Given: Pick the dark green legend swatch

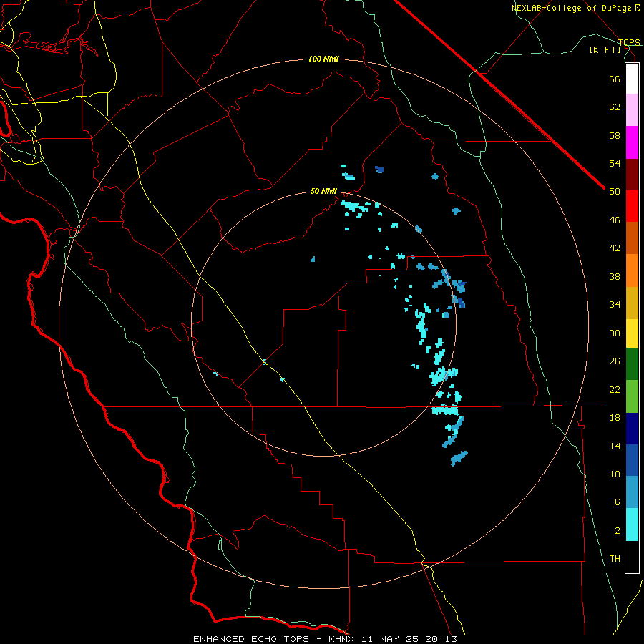Looking at the screenshot, I should tap(632, 364).
